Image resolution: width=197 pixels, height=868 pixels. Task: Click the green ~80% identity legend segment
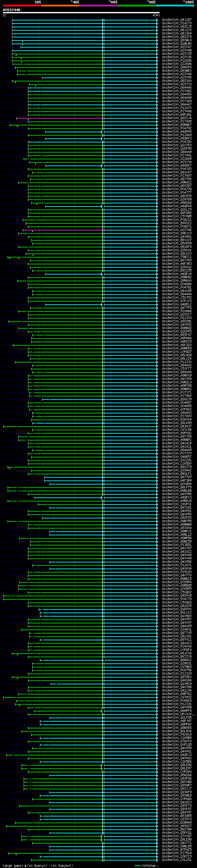(x=137, y=6)
